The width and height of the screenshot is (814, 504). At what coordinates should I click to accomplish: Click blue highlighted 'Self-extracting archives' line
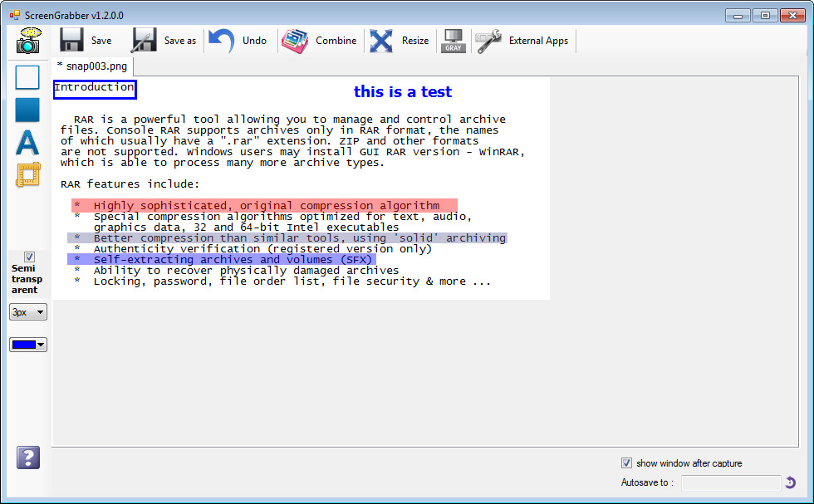(x=222, y=259)
